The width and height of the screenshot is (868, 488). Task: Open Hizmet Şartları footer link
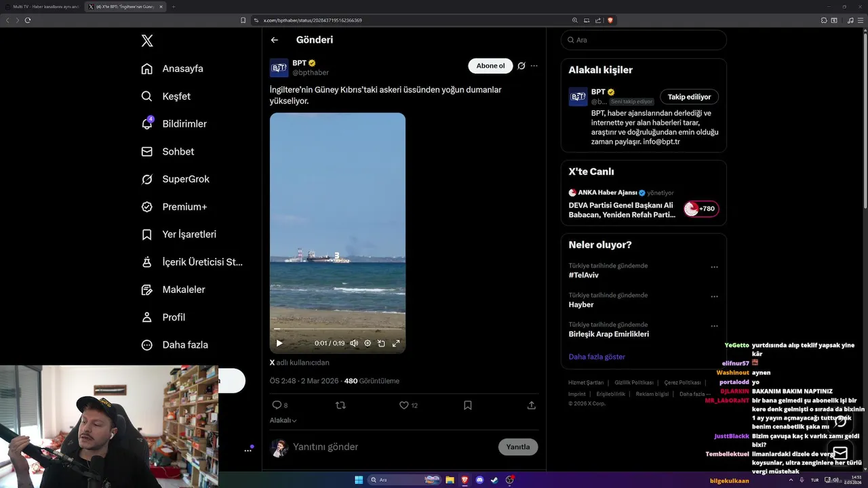tap(586, 383)
